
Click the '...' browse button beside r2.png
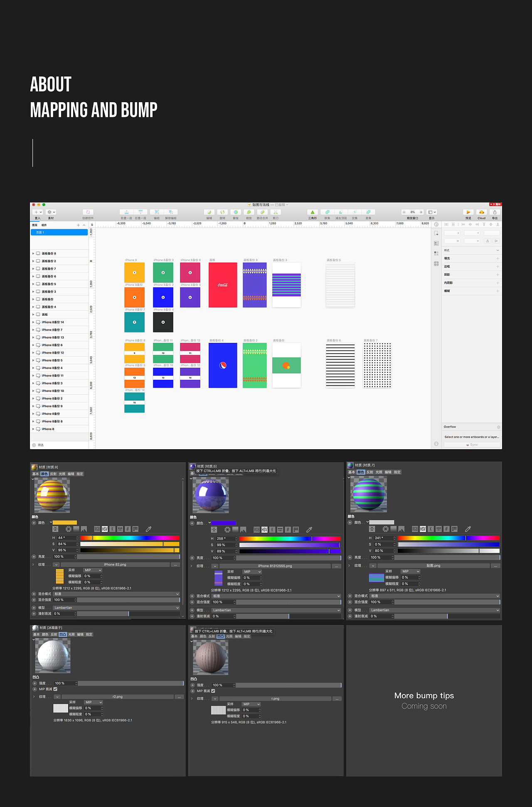(179, 697)
